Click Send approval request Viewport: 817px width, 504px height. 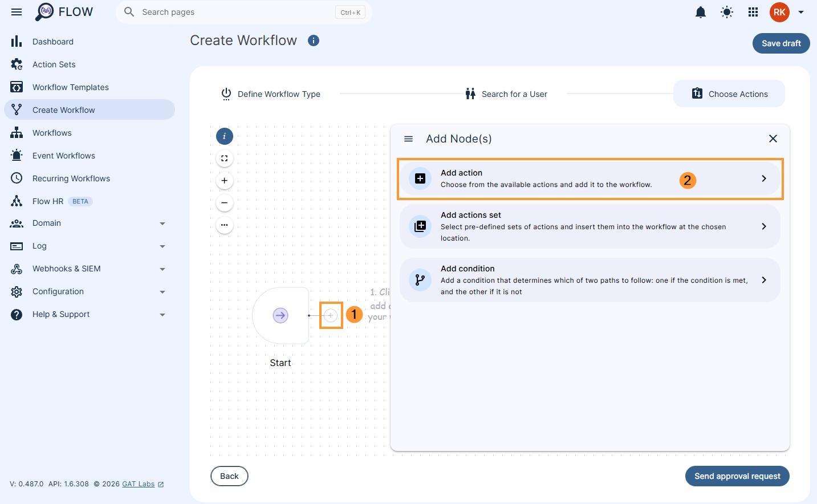pyautogui.click(x=737, y=476)
